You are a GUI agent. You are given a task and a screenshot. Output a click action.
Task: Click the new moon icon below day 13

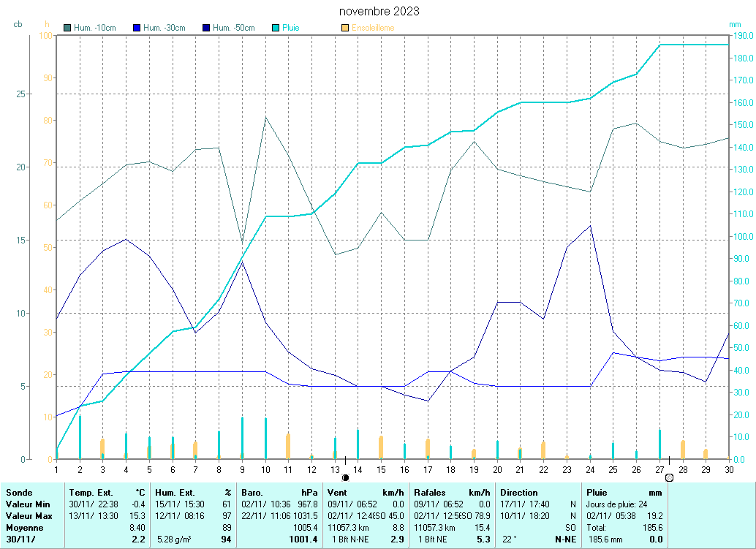click(345, 477)
